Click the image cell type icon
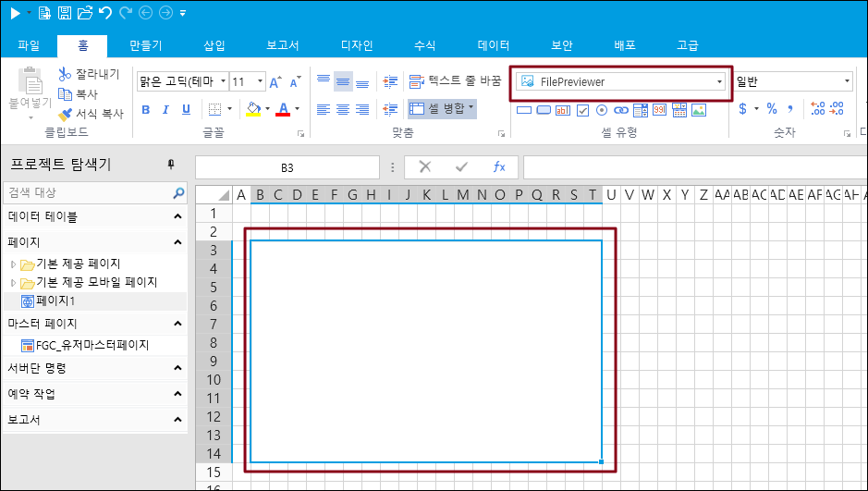The width and height of the screenshot is (868, 491). (699, 110)
